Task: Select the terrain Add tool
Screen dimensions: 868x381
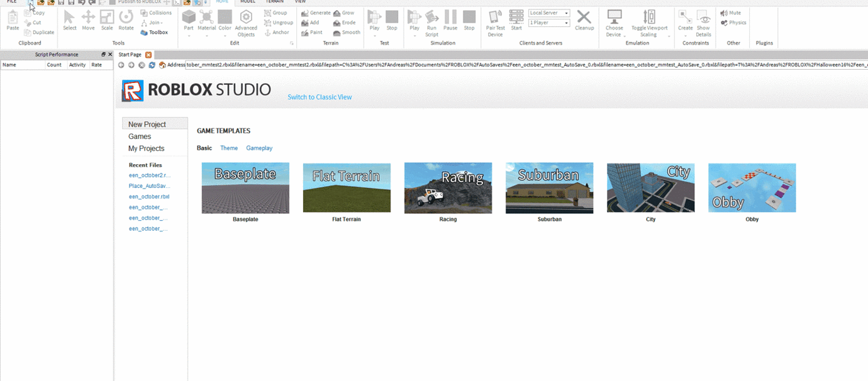Action: [310, 23]
